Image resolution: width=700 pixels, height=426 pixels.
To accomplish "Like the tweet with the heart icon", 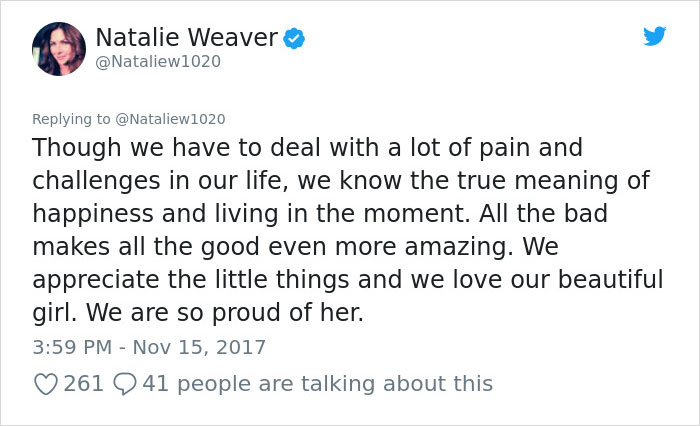I will pyautogui.click(x=45, y=383).
